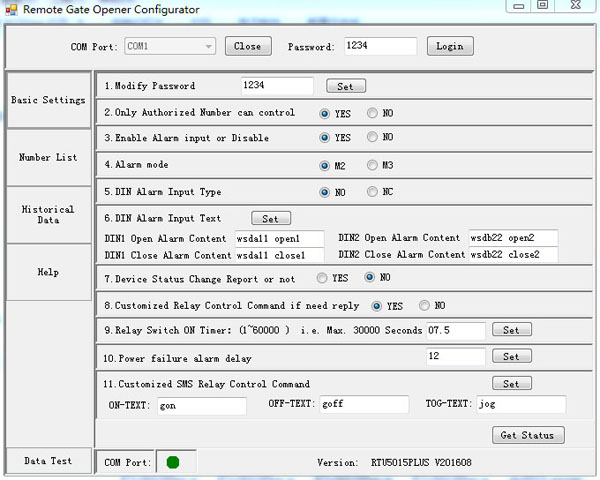
Task: Select NO for Customized Relay Control reply
Action: 424,305
